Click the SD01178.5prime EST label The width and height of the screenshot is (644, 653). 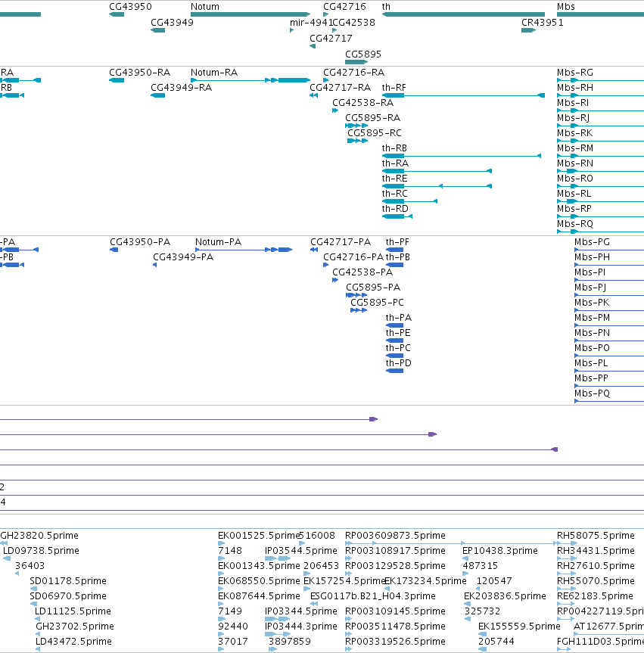[68, 581]
